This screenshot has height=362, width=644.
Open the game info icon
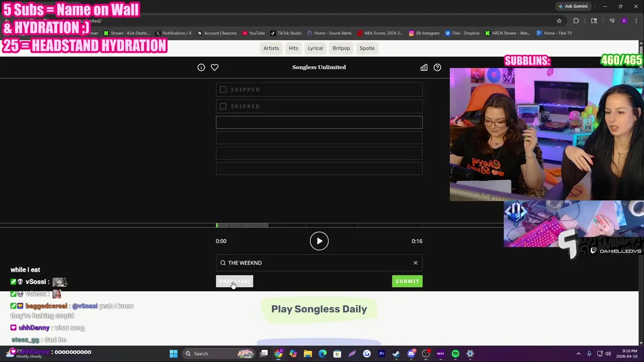coord(201,67)
